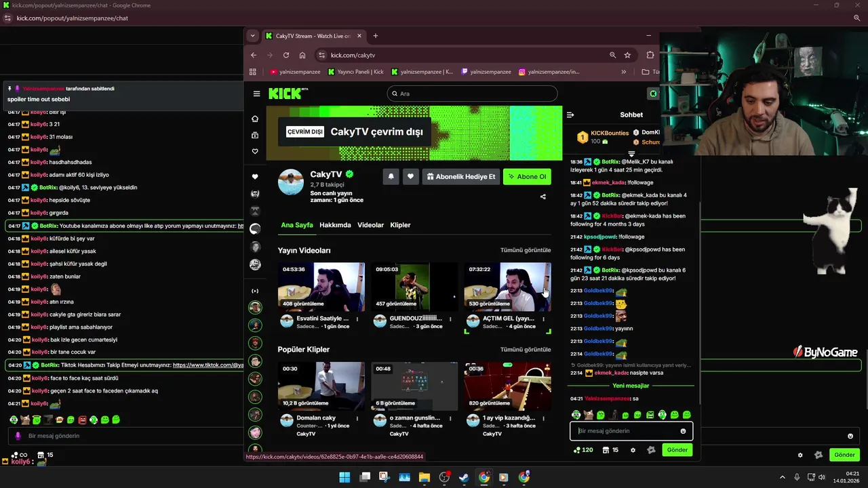This screenshot has width=868, height=488.
Task: Open Yayıncı Paneli | Kick bookmark
Action: (x=356, y=72)
